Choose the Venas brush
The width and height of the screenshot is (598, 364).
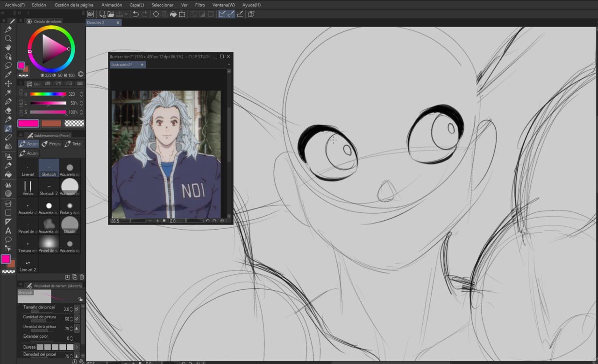tap(28, 187)
